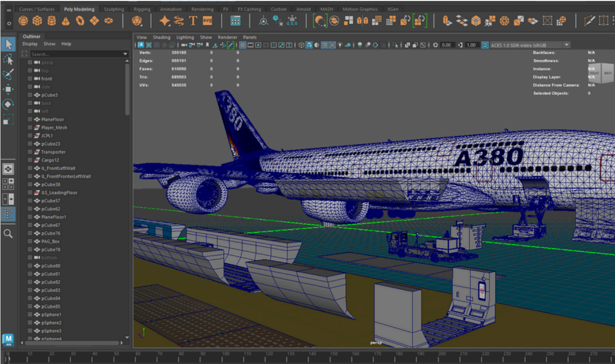Switch to two pane side-by-side layout
Viewport: 615px width, 364px height.
point(8,199)
